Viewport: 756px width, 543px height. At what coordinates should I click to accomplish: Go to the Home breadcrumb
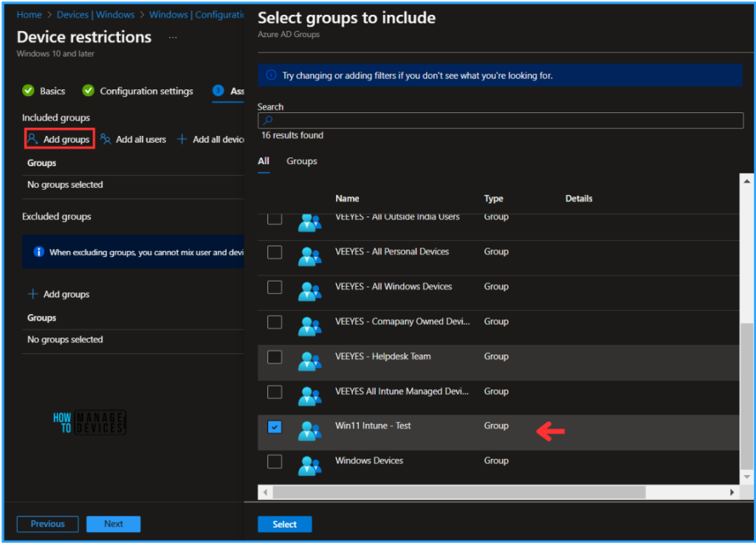tap(29, 15)
